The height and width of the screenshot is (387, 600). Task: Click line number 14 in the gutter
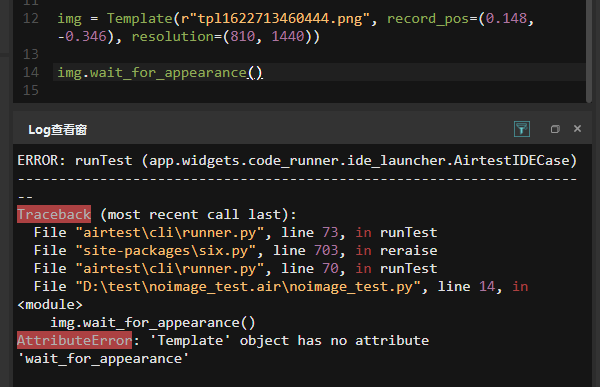coord(31,72)
